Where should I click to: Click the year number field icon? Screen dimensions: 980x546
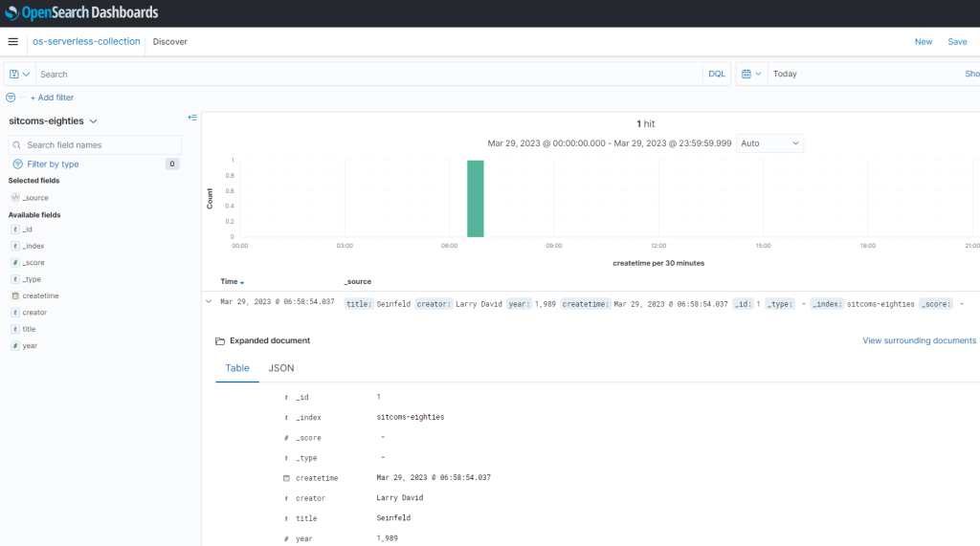coord(15,345)
